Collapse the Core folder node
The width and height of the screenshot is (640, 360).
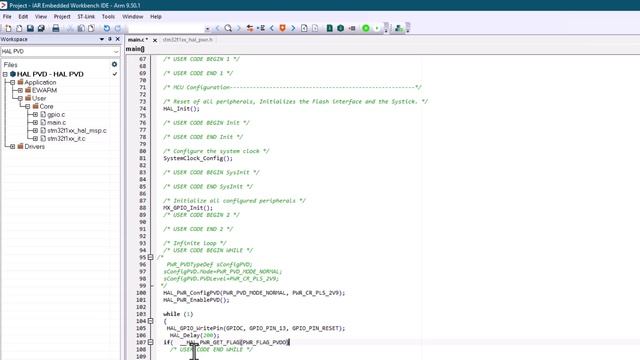pyautogui.click(x=28, y=107)
